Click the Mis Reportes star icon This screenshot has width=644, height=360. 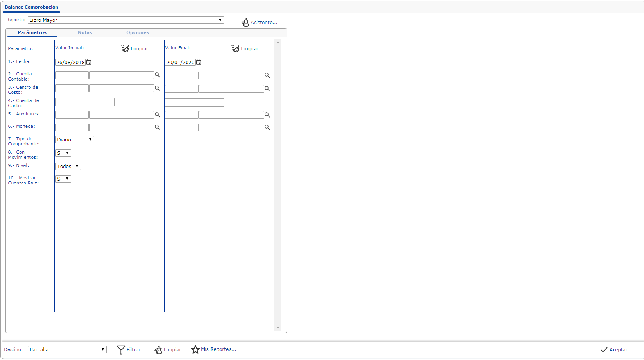pyautogui.click(x=196, y=349)
